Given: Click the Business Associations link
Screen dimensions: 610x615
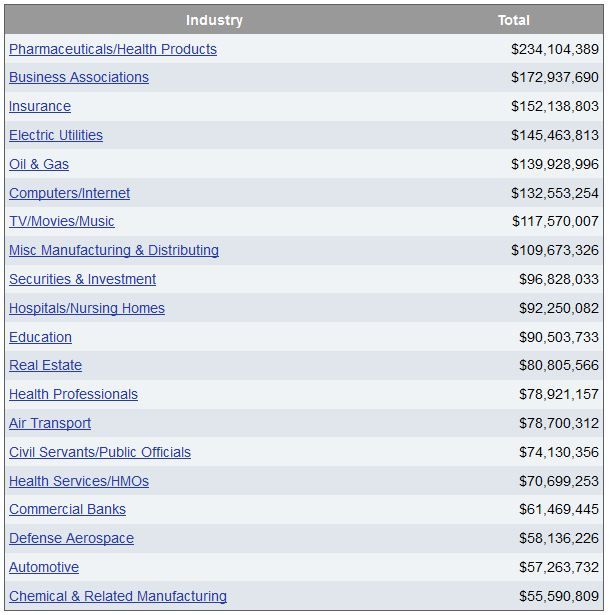Looking at the screenshot, I should (x=79, y=77).
